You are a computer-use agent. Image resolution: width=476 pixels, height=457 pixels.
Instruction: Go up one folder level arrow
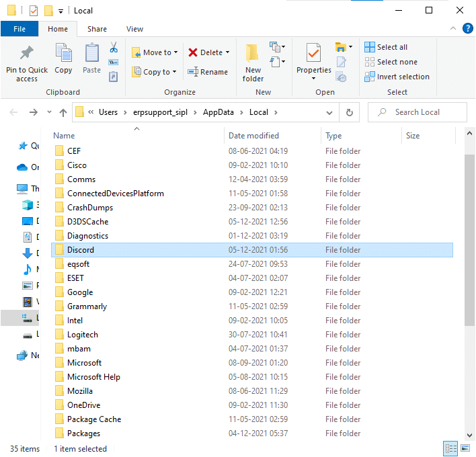[x=63, y=113]
